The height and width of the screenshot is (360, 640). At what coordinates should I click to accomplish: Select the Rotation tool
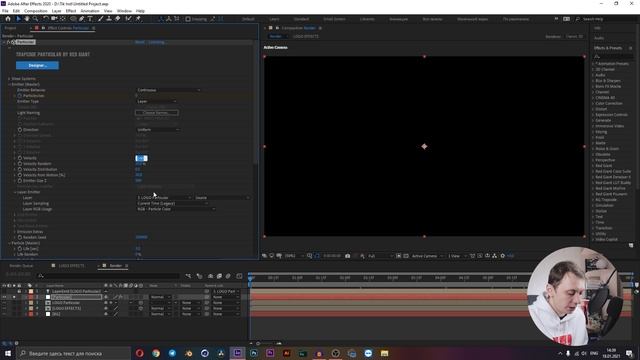45,19
